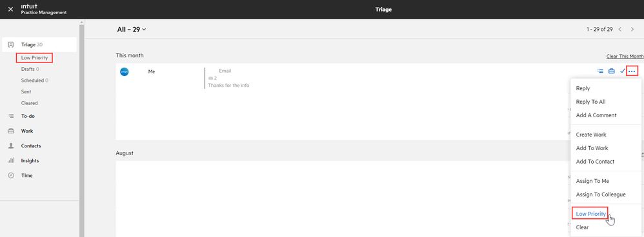The image size is (644, 237).
Task: Click the briefcase add-to-work icon on email
Action: point(612,71)
